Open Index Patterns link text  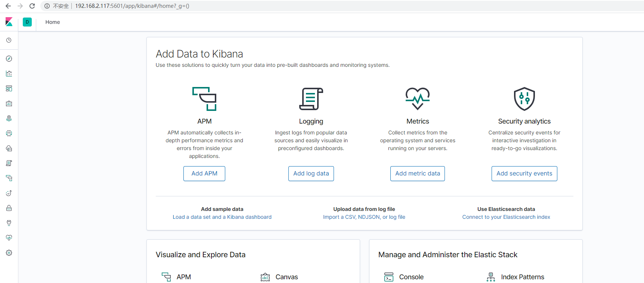(x=523, y=277)
